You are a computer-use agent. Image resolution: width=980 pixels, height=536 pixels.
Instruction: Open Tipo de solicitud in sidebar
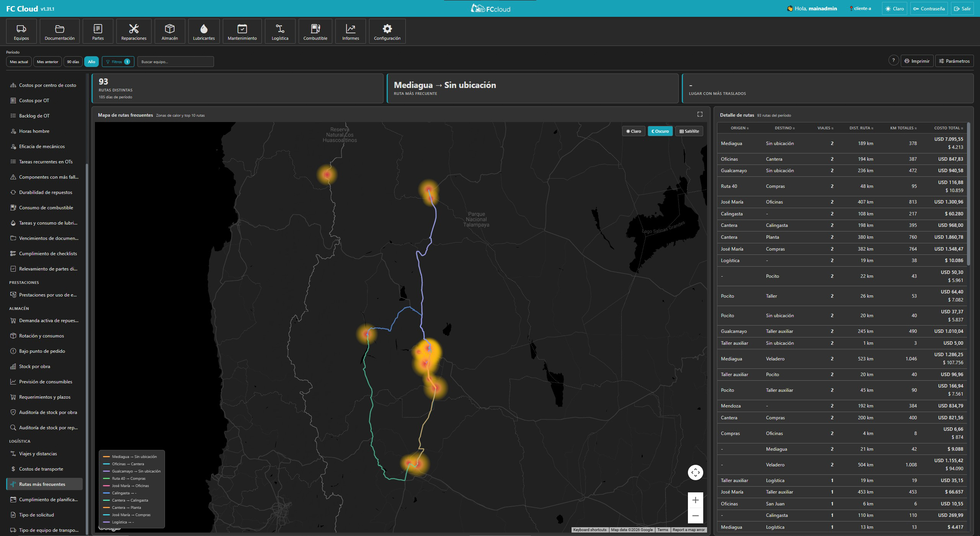pyautogui.click(x=44, y=515)
